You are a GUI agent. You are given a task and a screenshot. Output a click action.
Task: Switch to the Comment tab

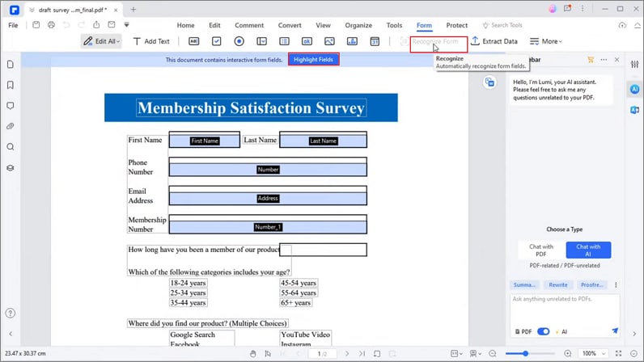[x=249, y=25]
